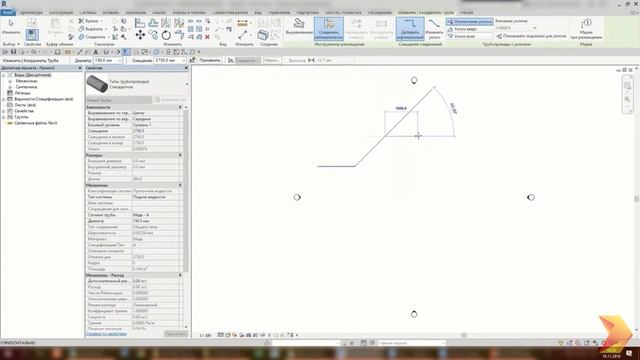This screenshot has width=640, height=360.
Task: Open the File tab
Action: [x=8, y=13]
